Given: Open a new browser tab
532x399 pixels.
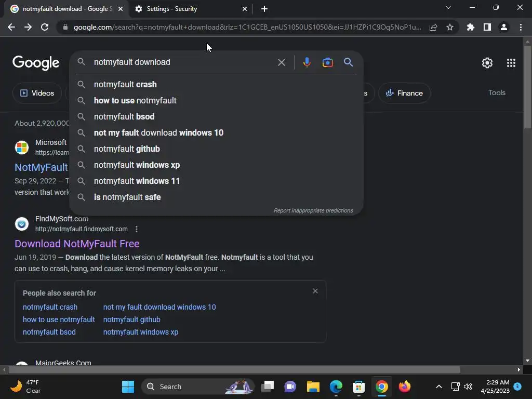Looking at the screenshot, I should click(x=264, y=9).
